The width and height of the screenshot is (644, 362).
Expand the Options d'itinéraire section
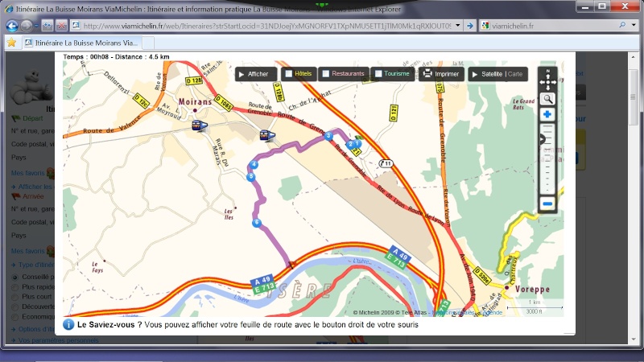(33, 329)
